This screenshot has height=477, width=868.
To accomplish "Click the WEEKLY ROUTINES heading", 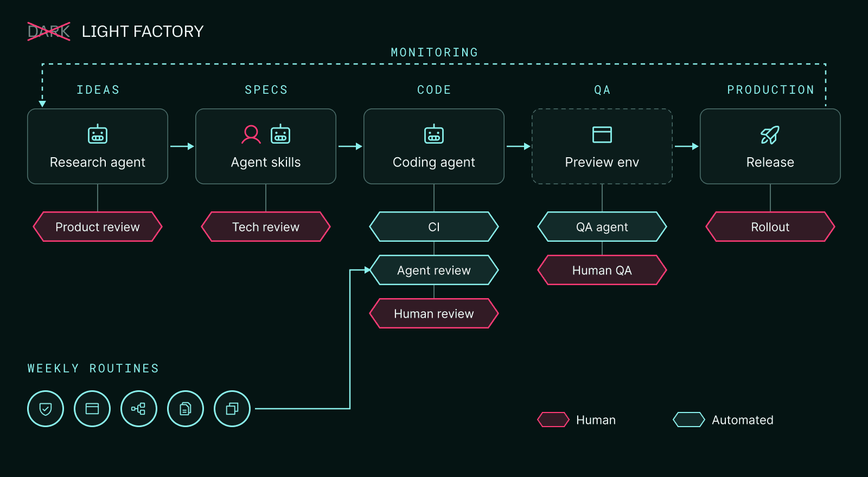I will click(x=93, y=369).
